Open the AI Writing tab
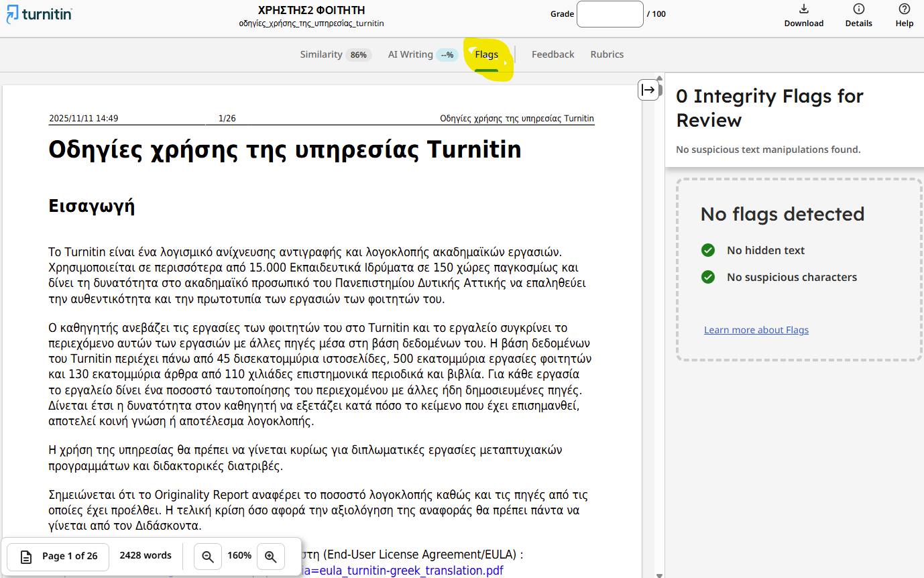The image size is (924, 578). coord(410,55)
